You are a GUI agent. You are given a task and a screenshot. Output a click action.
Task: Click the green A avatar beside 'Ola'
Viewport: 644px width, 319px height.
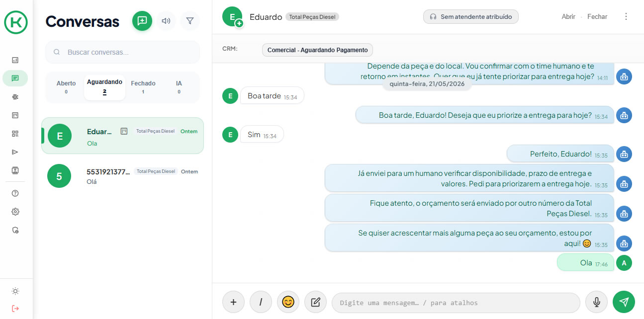pos(624,263)
